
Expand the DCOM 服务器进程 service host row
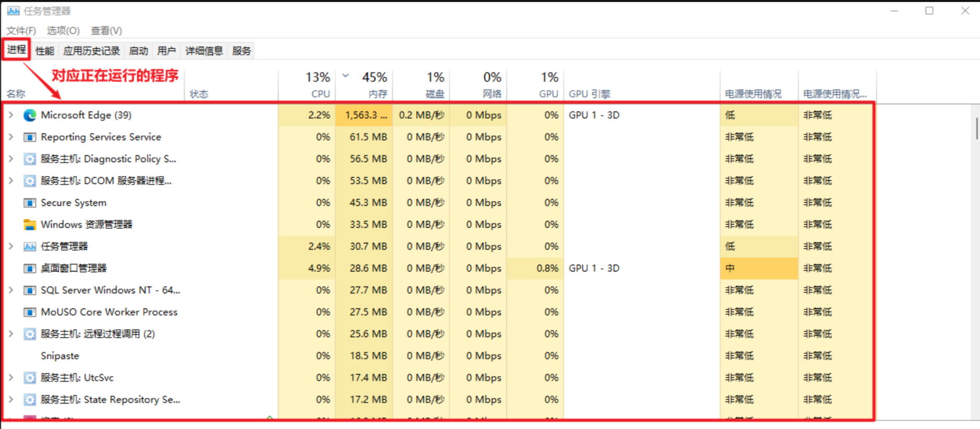click(11, 180)
